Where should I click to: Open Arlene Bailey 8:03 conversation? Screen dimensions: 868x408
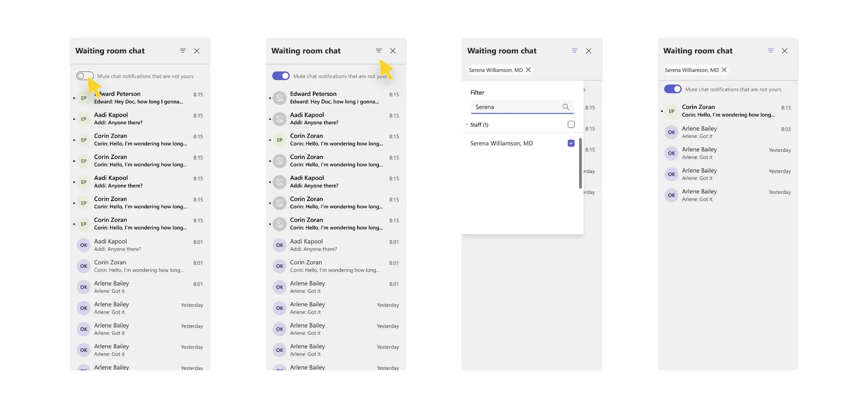click(728, 132)
